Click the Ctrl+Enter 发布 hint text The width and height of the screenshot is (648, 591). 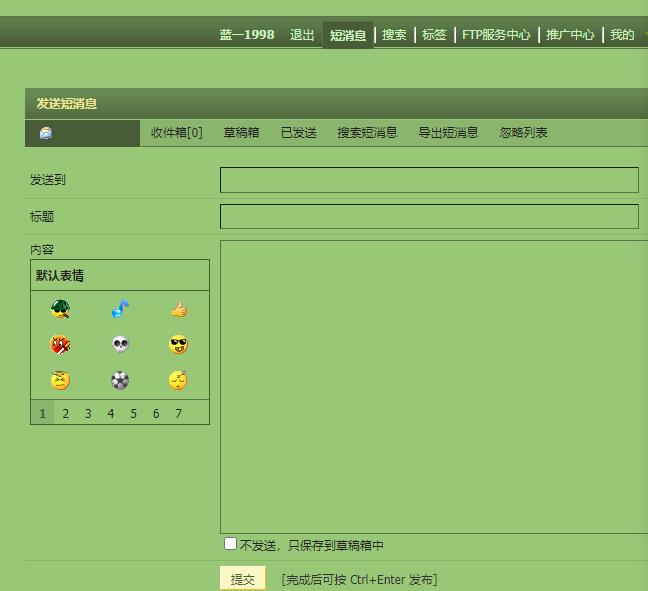[359, 580]
